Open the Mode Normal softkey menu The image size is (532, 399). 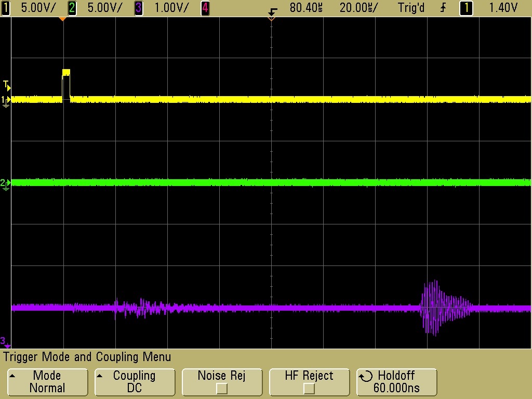click(47, 382)
